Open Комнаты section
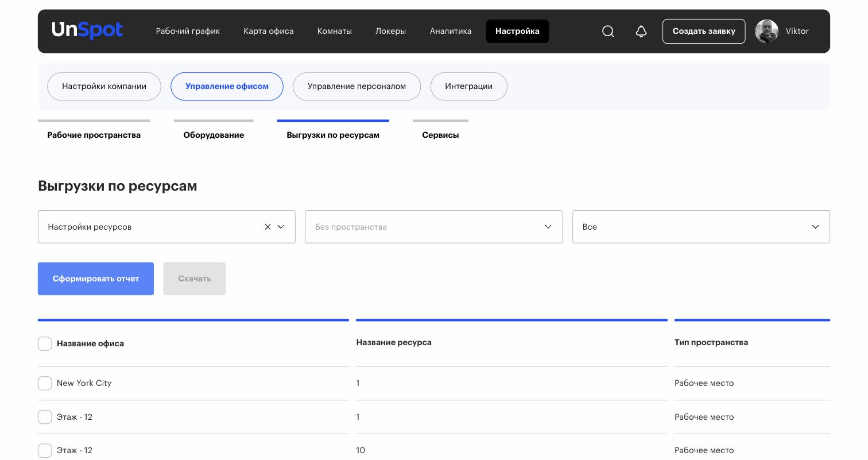868x460 pixels. pyautogui.click(x=334, y=31)
